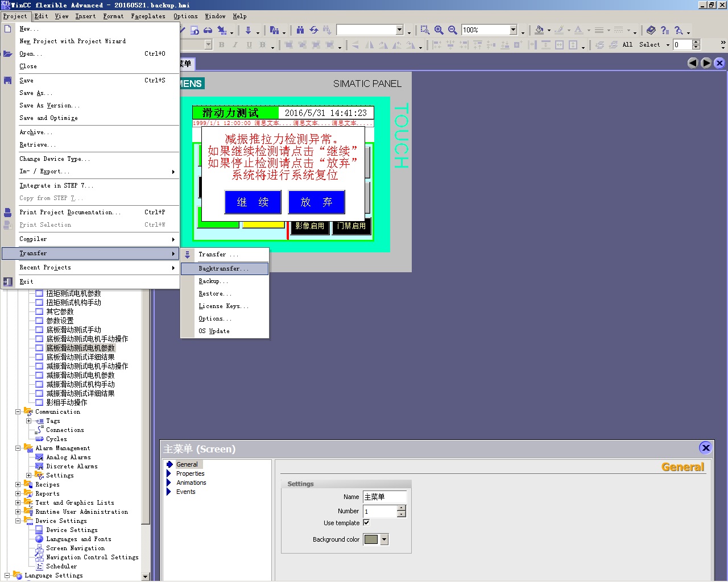Viewport: 728px width, 582px height.
Task: Close the 主菜单 Screen properties panel
Action: [706, 448]
